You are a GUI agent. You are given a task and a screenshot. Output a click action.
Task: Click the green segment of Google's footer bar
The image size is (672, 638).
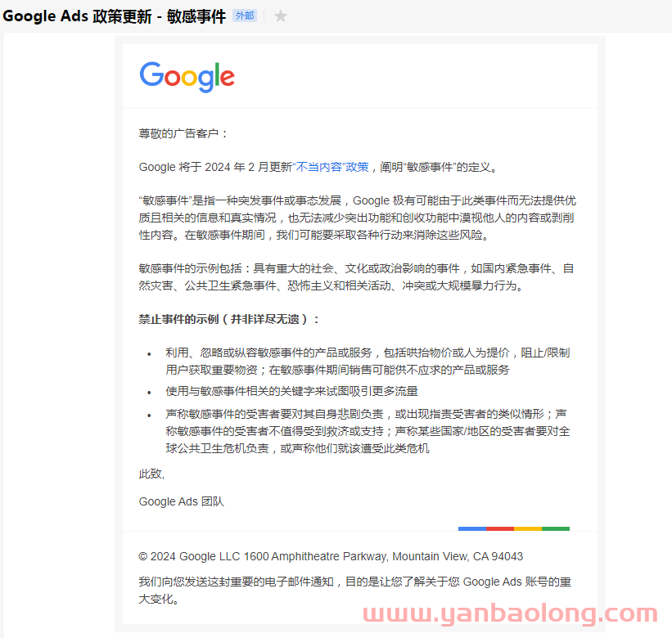tap(556, 528)
